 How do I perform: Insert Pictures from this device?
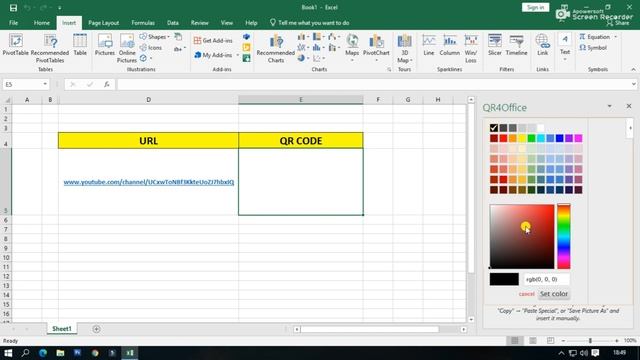104,45
